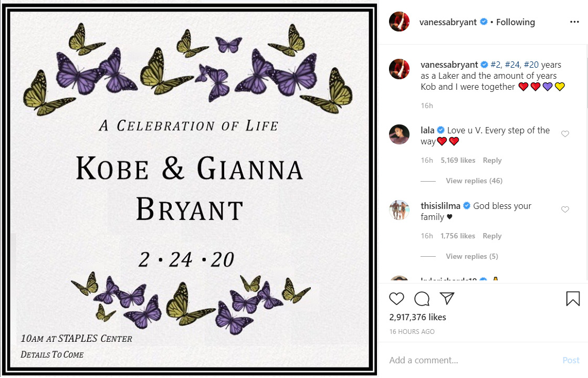Screen dimensions: 588x378
Task: Reply to lala's comment
Action: (492, 161)
